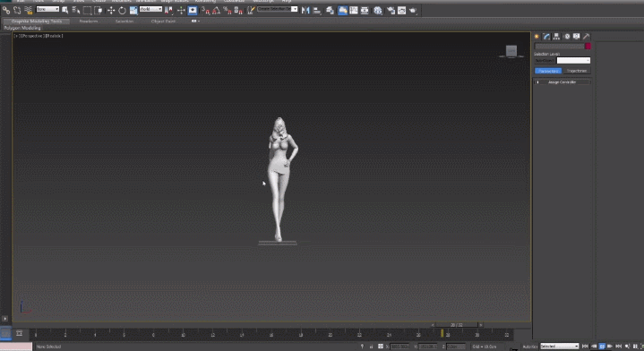Click the yellow key marker on timeline
The image size is (644, 351).
pyautogui.click(x=442, y=333)
